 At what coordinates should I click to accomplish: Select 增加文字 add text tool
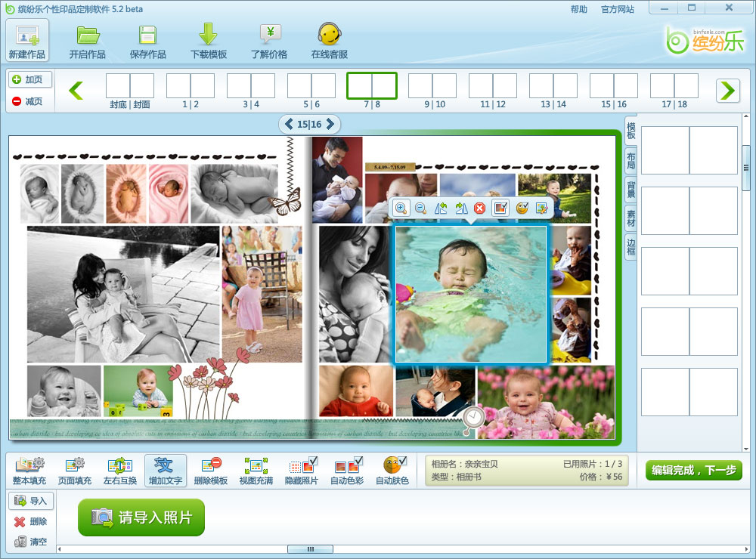(165, 471)
